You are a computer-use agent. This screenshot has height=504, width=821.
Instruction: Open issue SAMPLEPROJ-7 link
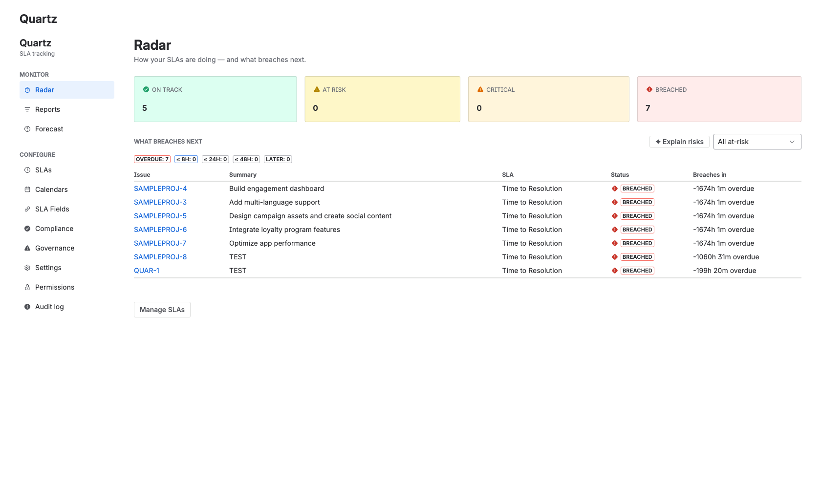pos(160,243)
